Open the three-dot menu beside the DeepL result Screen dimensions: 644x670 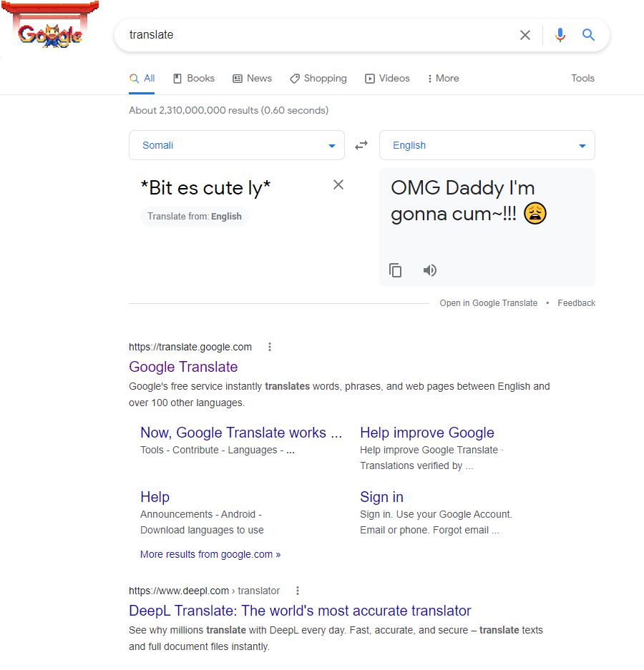298,591
